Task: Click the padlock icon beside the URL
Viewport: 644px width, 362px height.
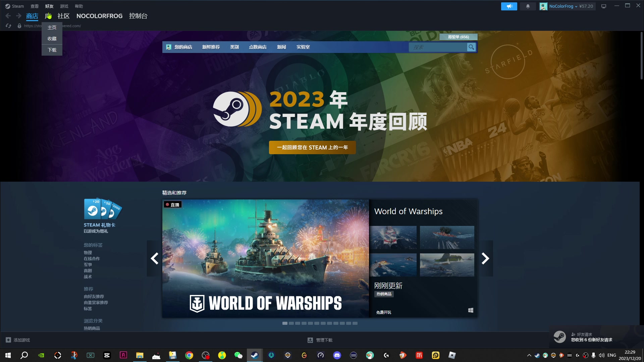Action: pyautogui.click(x=19, y=26)
